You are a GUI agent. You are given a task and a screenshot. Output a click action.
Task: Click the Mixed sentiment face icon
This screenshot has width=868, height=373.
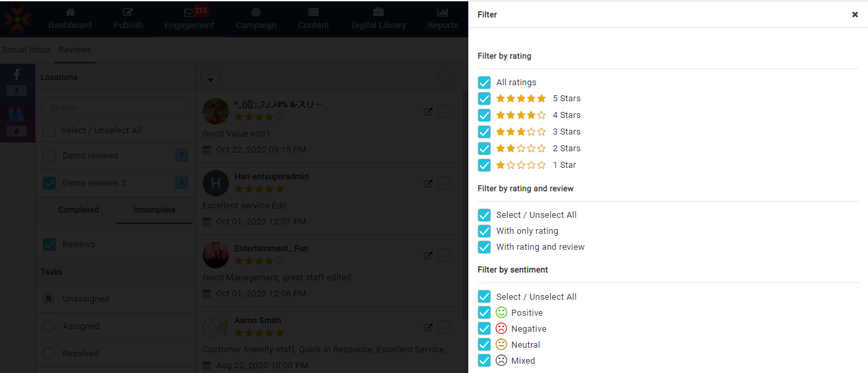[502, 360]
